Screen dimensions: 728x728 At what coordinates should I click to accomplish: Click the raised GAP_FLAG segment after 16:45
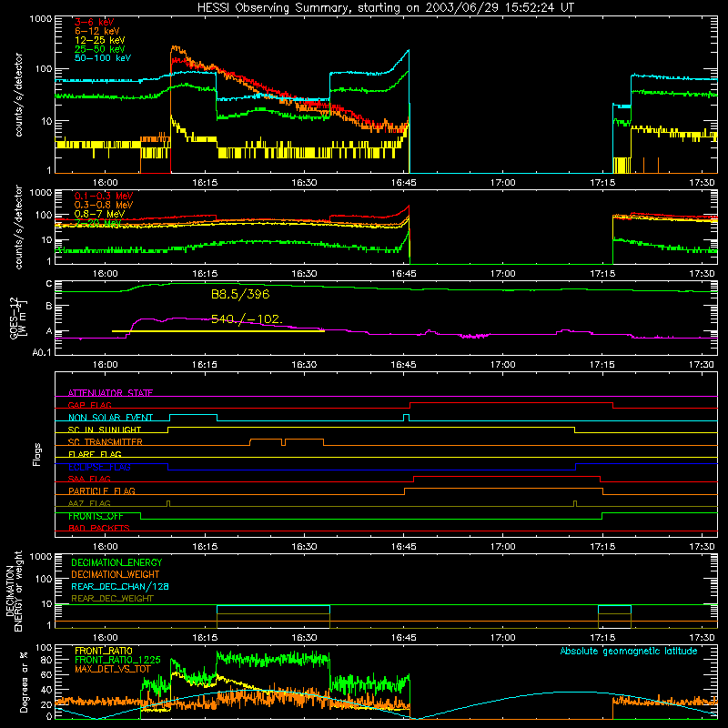pos(511,403)
